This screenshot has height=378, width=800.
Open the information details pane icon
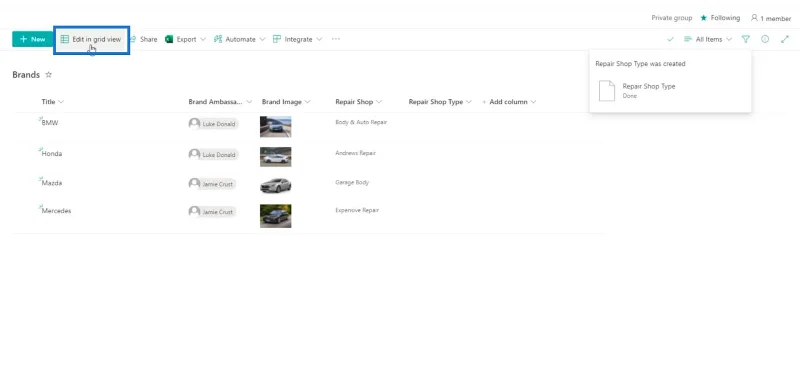(x=765, y=39)
